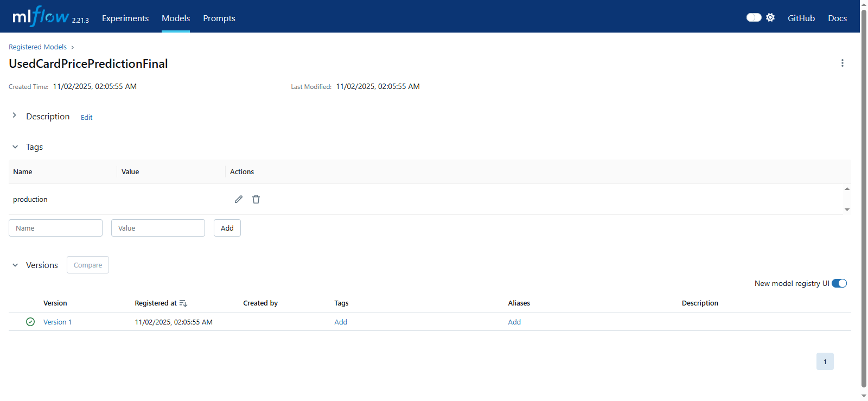Collapse the Versions section

pyautogui.click(x=15, y=265)
